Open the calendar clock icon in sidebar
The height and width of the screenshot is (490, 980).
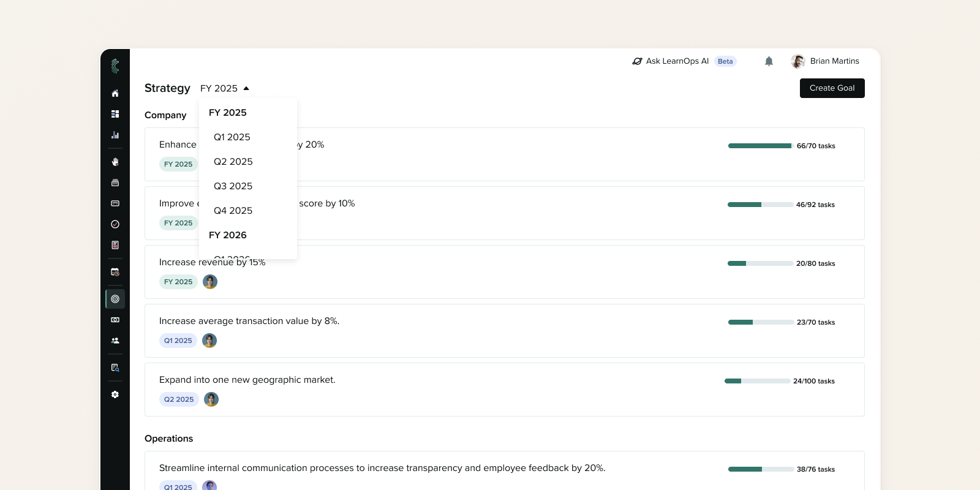coord(115,272)
